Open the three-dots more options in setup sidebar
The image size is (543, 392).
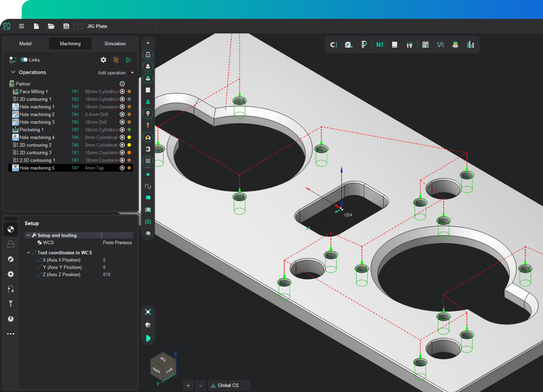click(10, 334)
